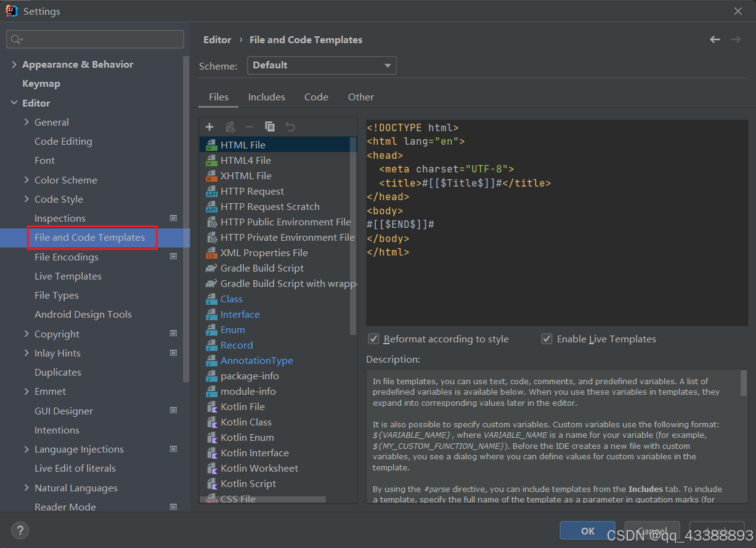Toggle Reformat according to style checkbox
The height and width of the screenshot is (548, 756).
pos(373,339)
